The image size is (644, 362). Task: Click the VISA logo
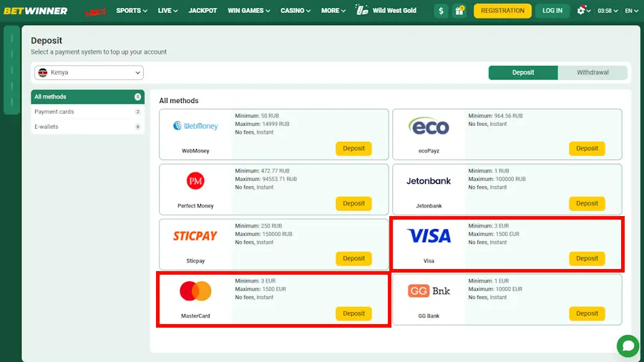[x=429, y=235]
